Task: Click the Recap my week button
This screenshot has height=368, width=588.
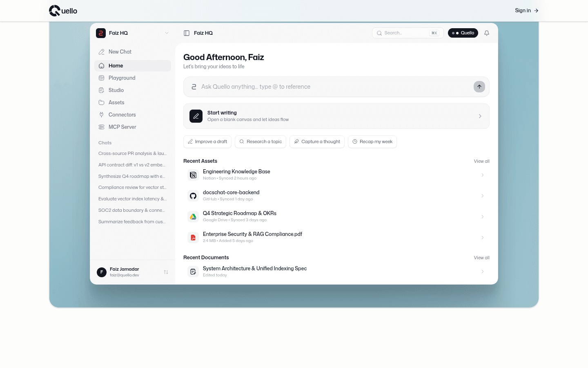Action: 372,141
